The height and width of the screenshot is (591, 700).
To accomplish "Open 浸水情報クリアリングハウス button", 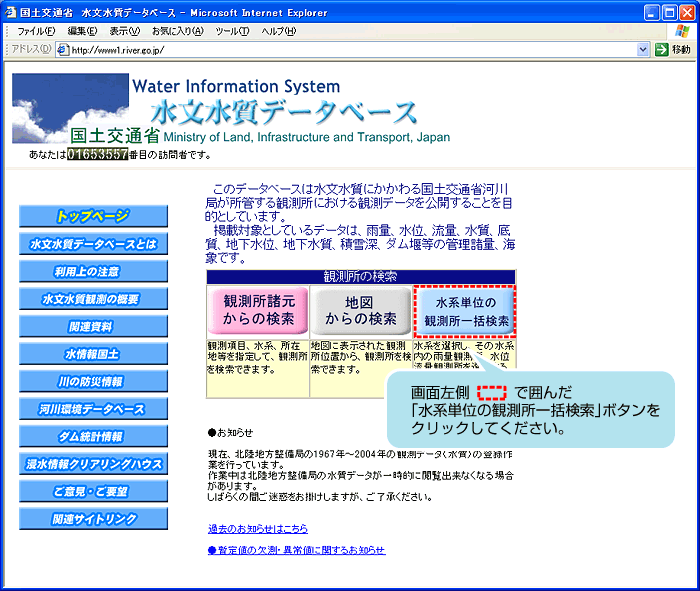I will (93, 464).
